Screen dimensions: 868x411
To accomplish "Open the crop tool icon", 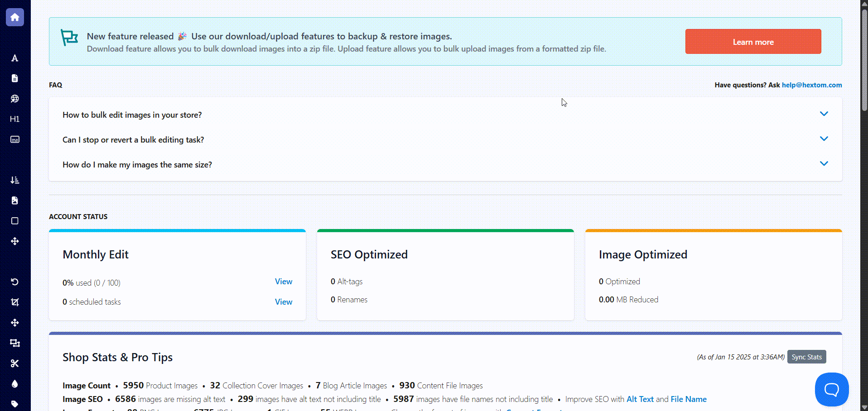I will point(15,302).
